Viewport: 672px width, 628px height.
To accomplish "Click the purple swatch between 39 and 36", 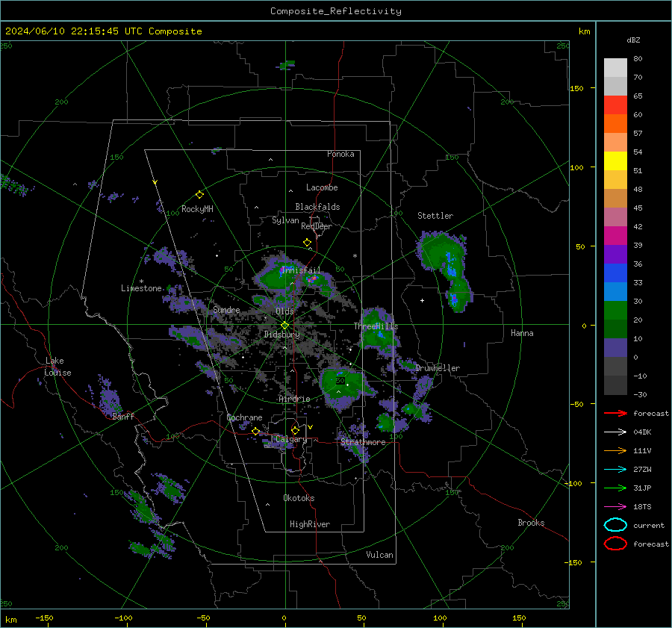I will [615, 254].
